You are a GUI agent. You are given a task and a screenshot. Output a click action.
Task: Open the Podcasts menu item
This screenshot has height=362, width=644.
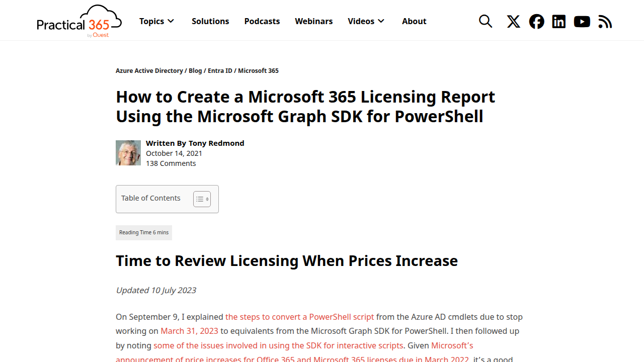click(x=262, y=21)
